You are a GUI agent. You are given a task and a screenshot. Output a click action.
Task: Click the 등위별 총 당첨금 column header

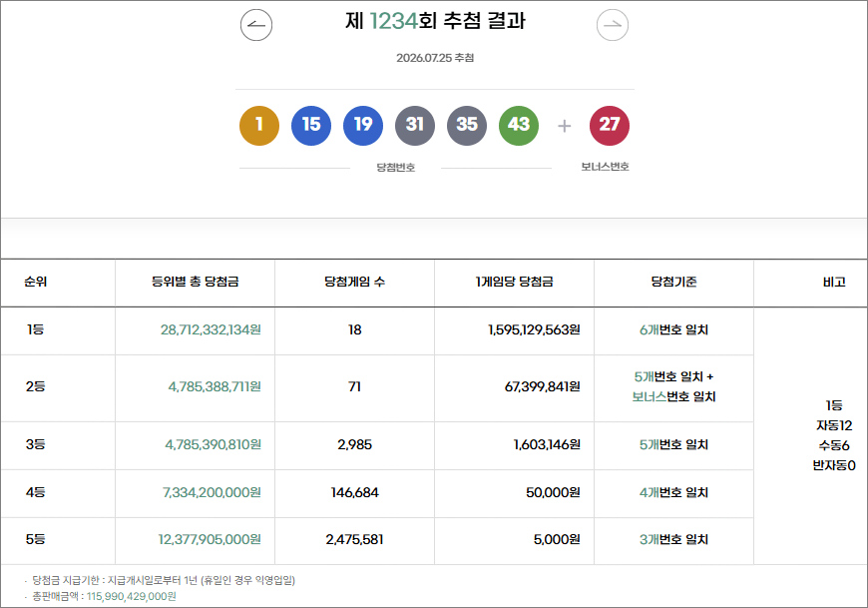click(195, 282)
